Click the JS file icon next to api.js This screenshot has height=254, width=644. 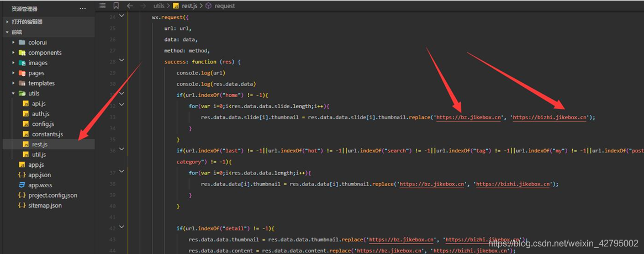26,103
